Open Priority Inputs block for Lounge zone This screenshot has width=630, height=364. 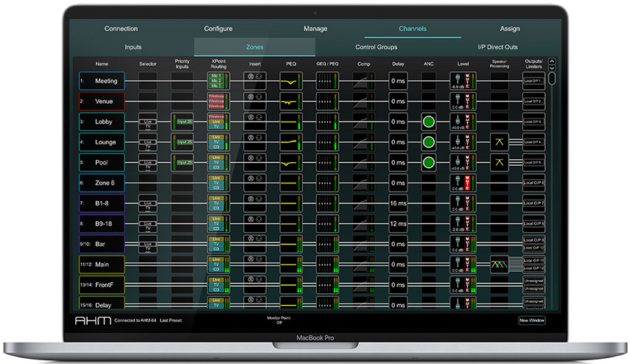click(x=183, y=141)
